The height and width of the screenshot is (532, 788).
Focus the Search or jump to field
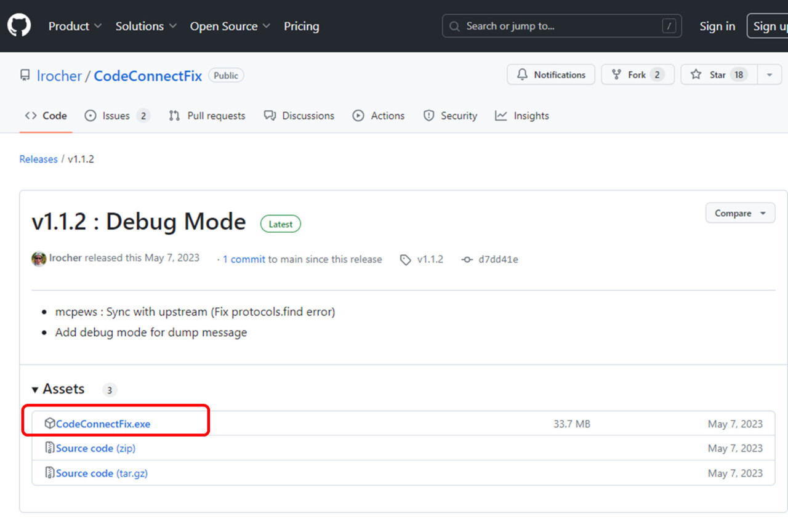coord(561,26)
